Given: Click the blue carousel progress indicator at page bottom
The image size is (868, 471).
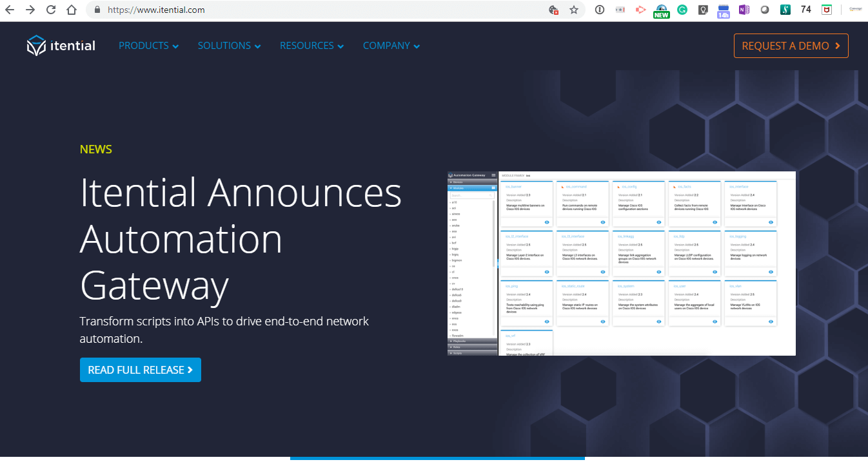Looking at the screenshot, I should pyautogui.click(x=437, y=457).
